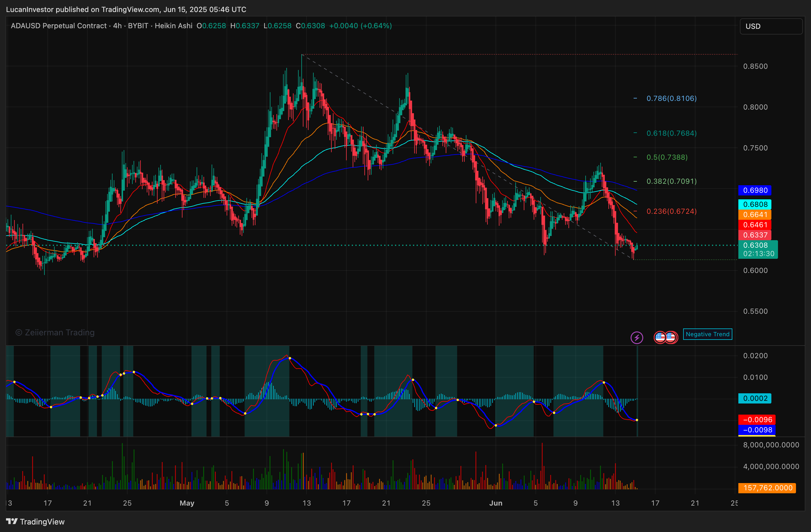The width and height of the screenshot is (811, 532).
Task: Click the 0.0002 histogram value tag
Action: click(x=755, y=398)
